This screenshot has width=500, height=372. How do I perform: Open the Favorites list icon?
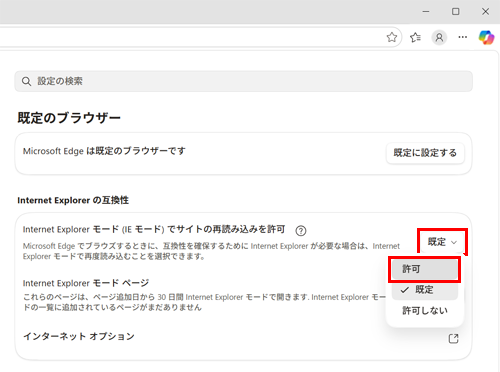pyautogui.click(x=415, y=37)
